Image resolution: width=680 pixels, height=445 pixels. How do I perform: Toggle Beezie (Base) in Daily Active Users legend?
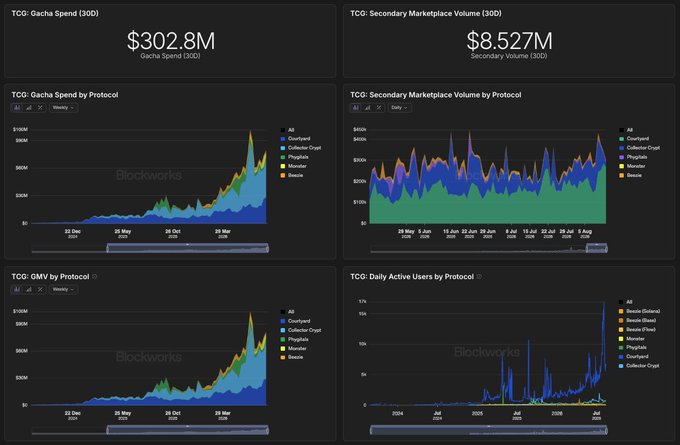[638, 320]
